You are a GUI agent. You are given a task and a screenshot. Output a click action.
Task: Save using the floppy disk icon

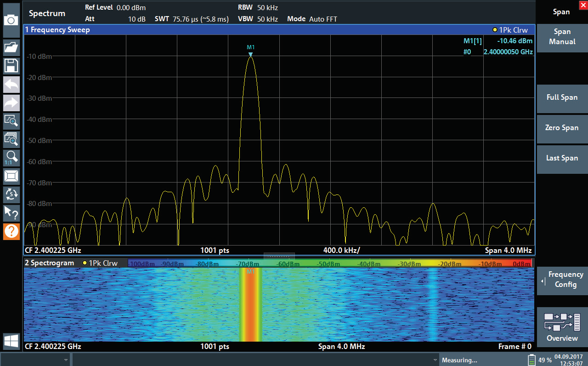(x=11, y=66)
